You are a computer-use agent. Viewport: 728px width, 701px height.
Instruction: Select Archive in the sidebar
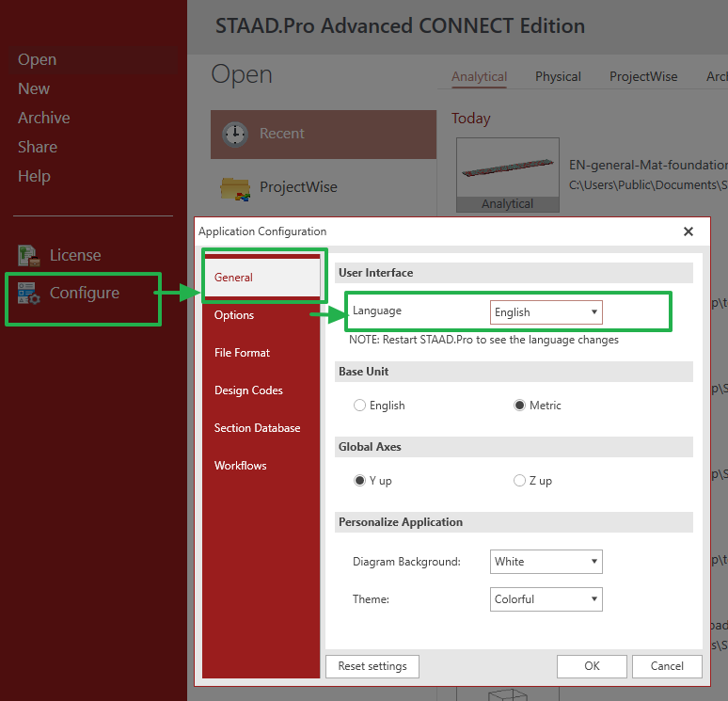tap(44, 118)
